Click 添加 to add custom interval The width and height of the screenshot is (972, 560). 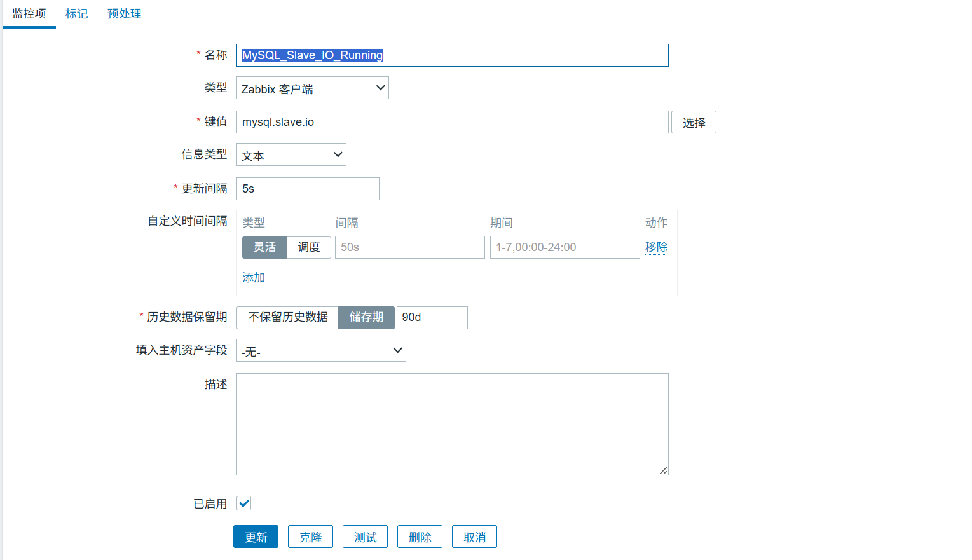254,278
